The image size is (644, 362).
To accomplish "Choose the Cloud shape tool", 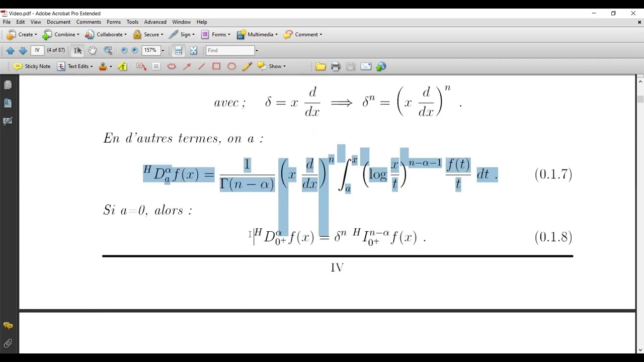I will [172, 66].
